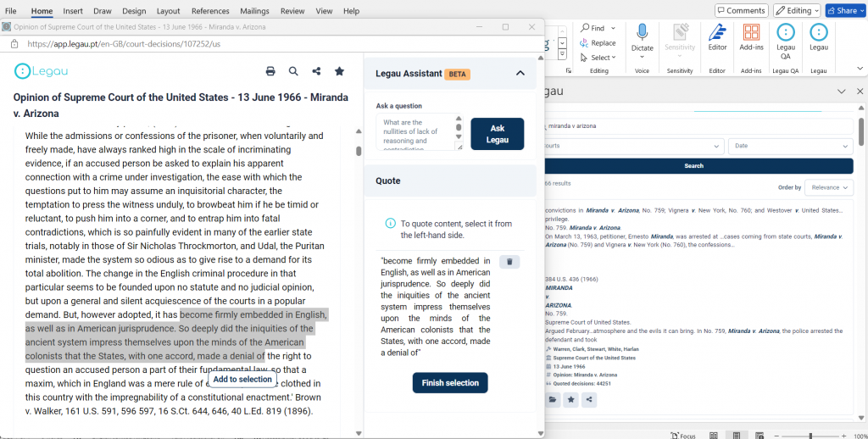Adjust the Word zoom slider

[810, 436]
